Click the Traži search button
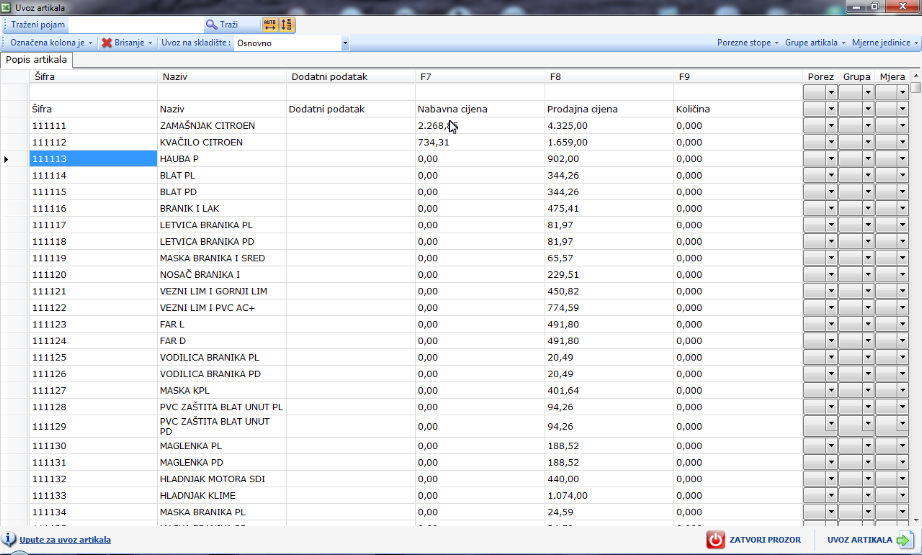Screen dimensions: 922x555 221,25
